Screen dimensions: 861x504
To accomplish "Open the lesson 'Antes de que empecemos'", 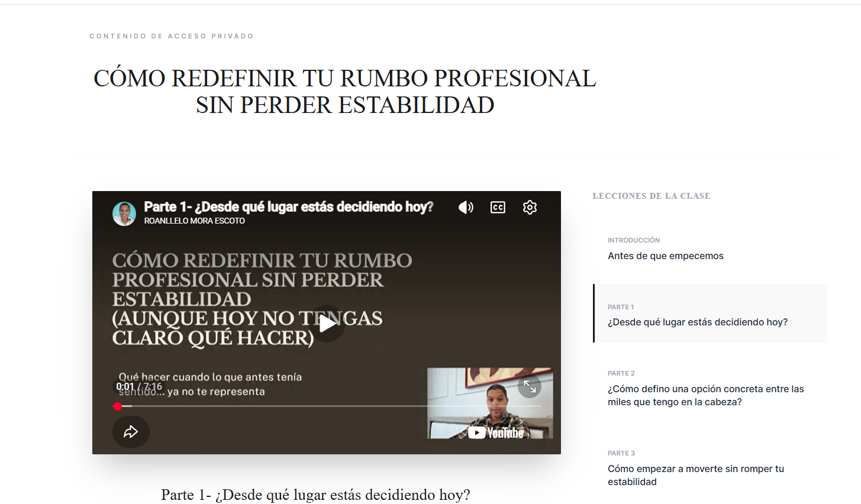I will coord(710,249).
